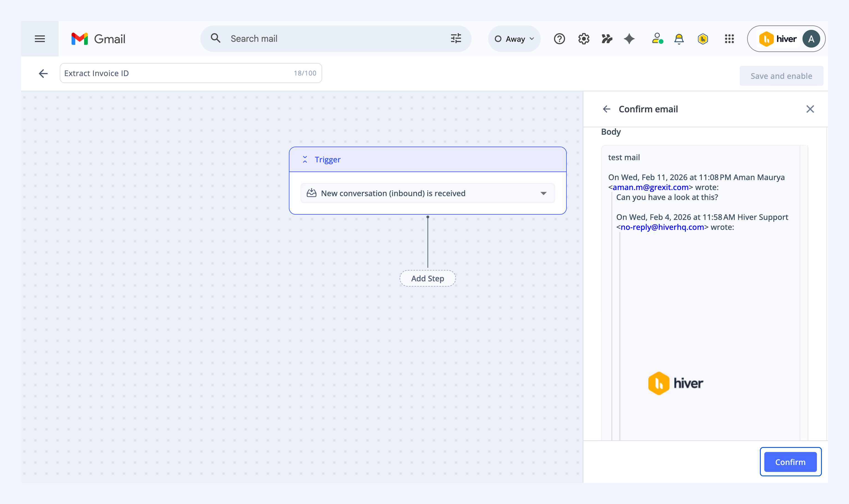Open the Gmail main menu hamburger icon
The image size is (849, 504).
pyautogui.click(x=40, y=39)
